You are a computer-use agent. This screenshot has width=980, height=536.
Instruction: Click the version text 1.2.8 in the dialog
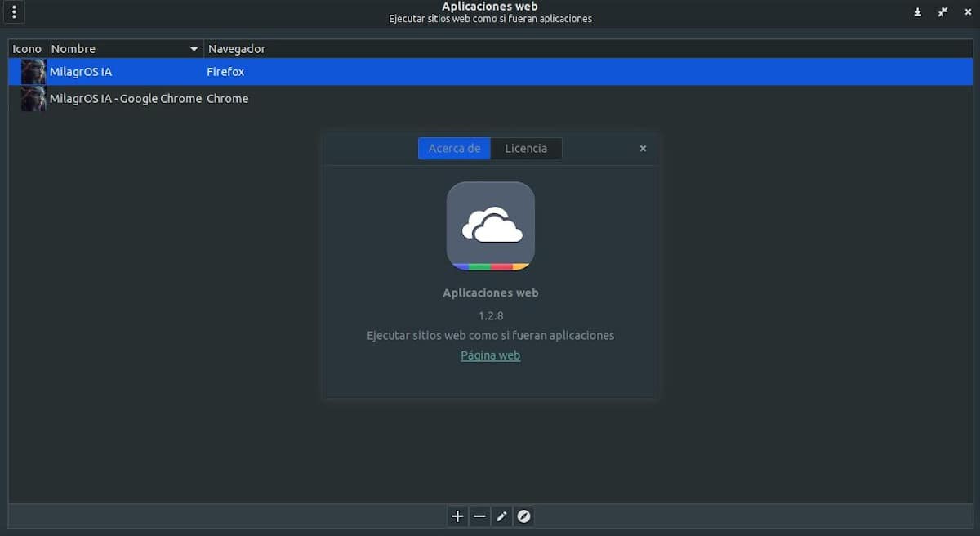tap(490, 315)
